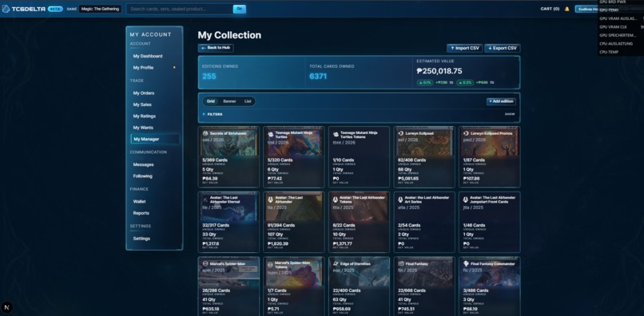Click the Teenage Mutant Ninja Turtles set symbol
This screenshot has width=644, height=316.
271,135
